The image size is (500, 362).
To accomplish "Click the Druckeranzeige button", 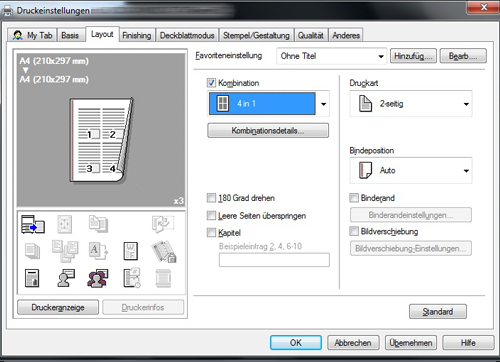I will [x=58, y=307].
